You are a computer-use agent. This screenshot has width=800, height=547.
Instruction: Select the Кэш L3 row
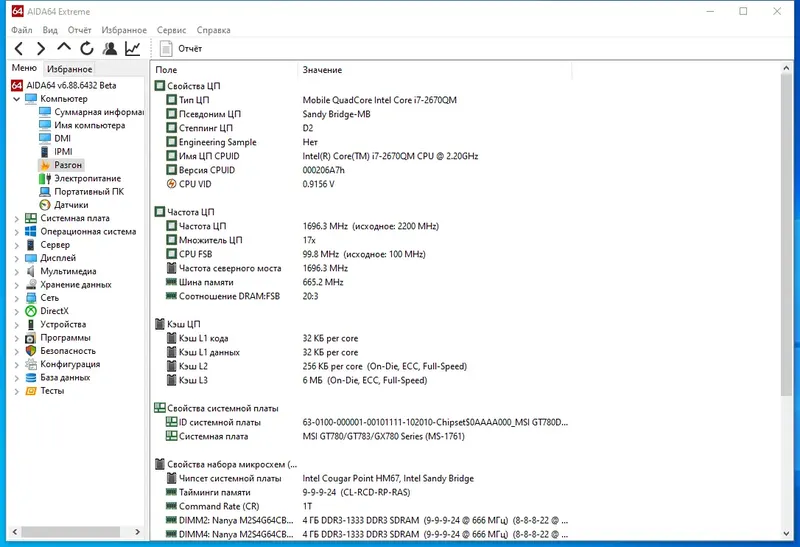(361, 380)
